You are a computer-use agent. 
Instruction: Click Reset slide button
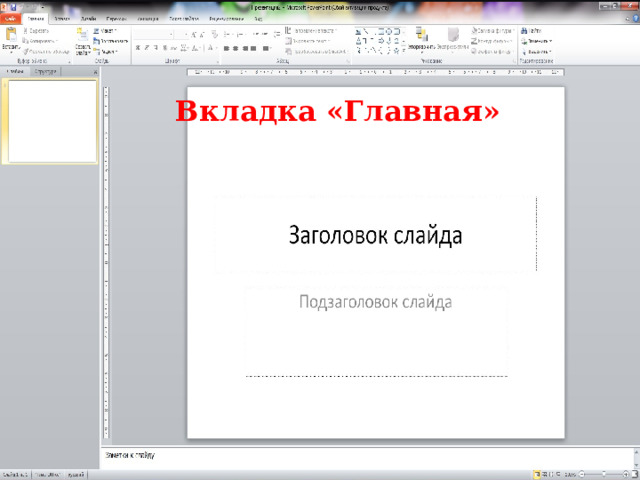(x=110, y=41)
